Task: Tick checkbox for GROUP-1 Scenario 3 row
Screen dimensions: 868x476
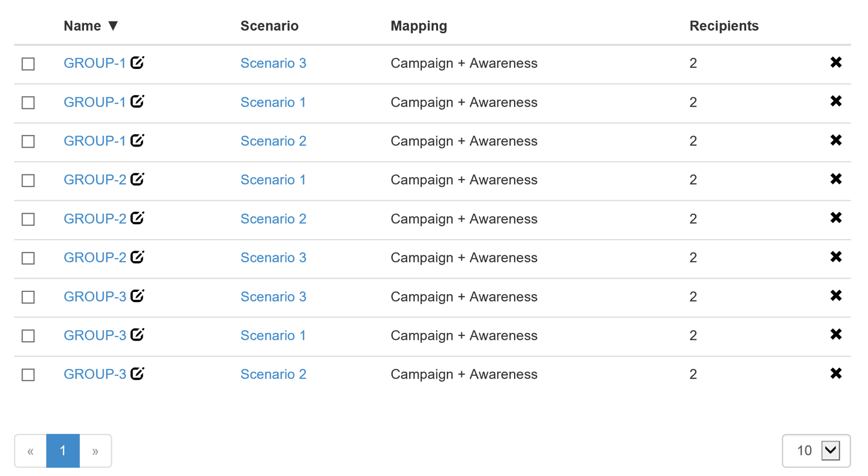Action: (x=28, y=64)
